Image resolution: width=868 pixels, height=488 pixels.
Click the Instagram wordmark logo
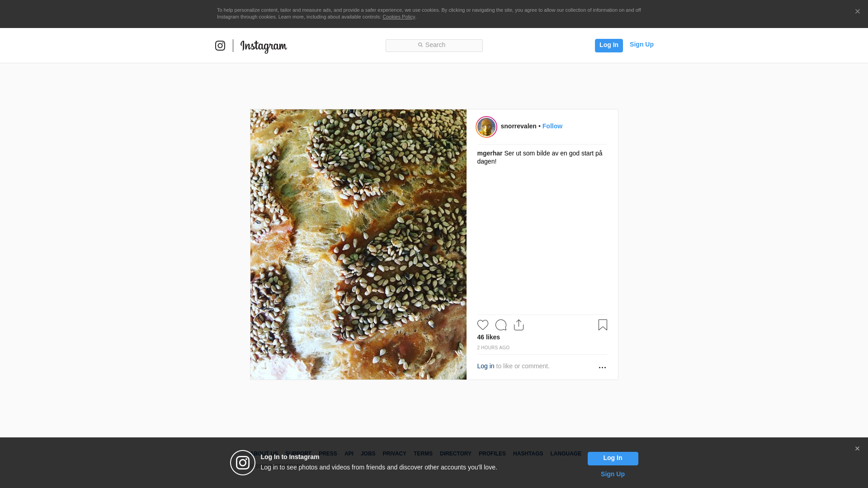point(264,47)
